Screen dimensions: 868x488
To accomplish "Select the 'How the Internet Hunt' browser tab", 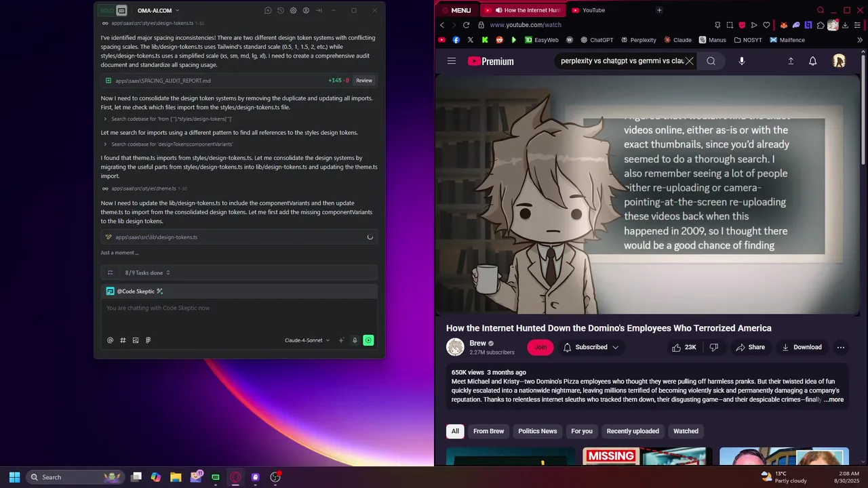I will pyautogui.click(x=522, y=10).
